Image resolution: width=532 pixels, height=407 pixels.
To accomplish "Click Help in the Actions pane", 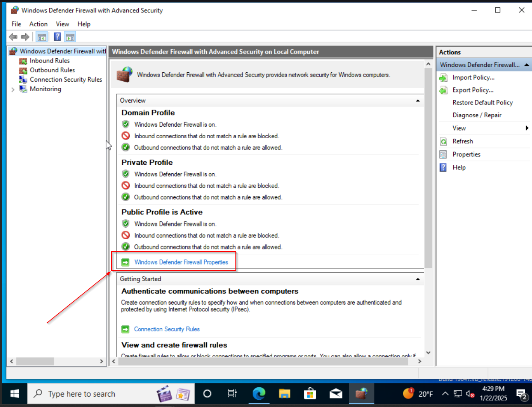I will (x=459, y=167).
